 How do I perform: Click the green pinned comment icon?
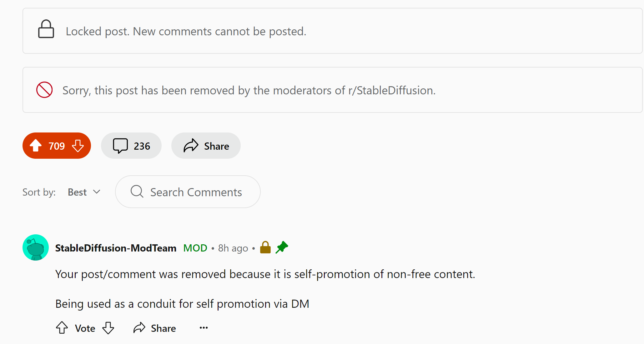282,247
